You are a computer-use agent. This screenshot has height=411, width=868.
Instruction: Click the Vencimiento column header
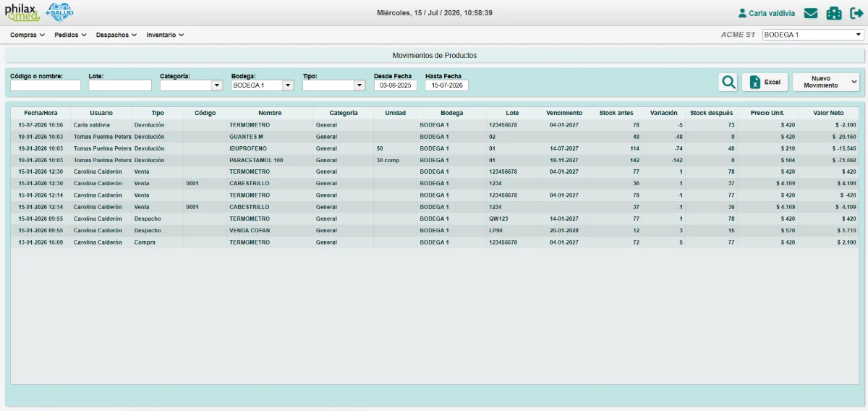(564, 113)
